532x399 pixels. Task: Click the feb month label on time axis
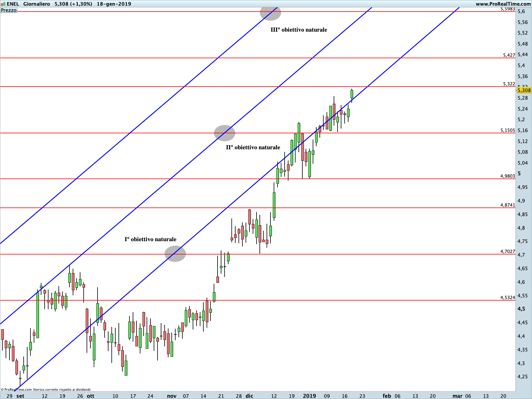pos(387,396)
